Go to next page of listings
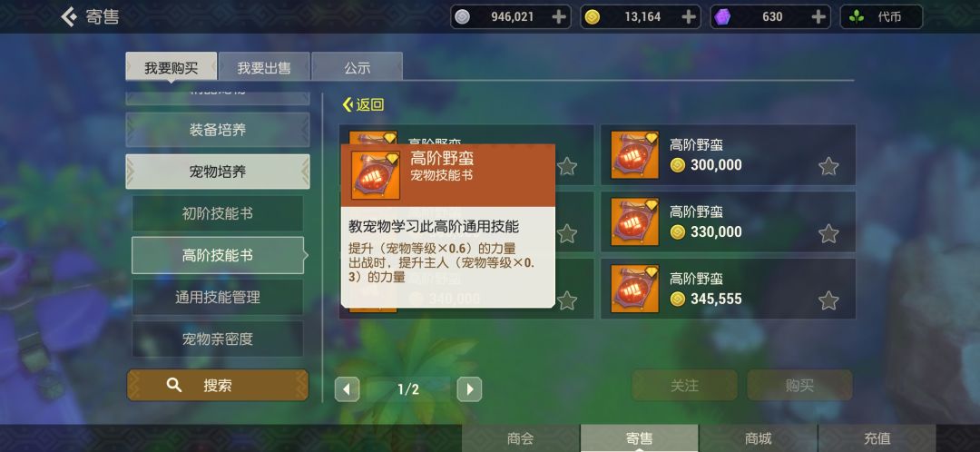Viewport: 980px width, 452px height. pyautogui.click(x=469, y=389)
